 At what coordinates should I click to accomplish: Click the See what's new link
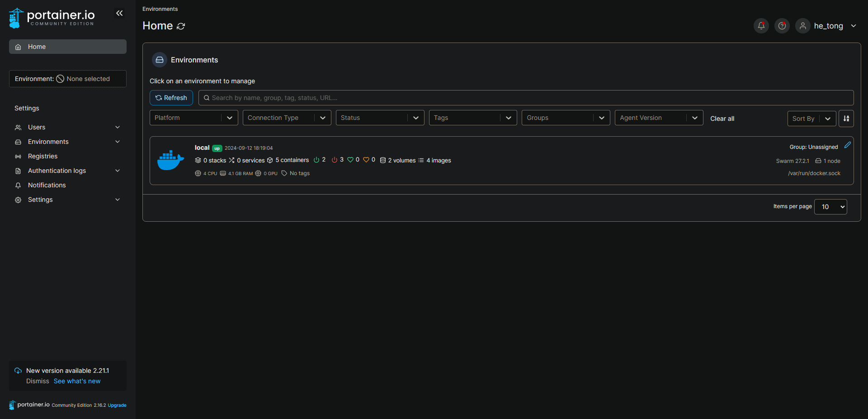(77, 381)
